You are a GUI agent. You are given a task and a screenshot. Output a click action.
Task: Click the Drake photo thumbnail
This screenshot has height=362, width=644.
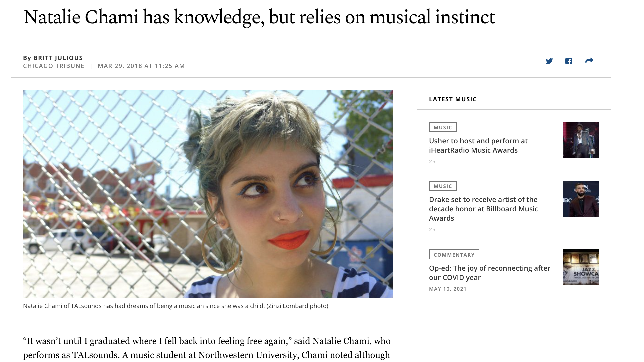click(581, 199)
